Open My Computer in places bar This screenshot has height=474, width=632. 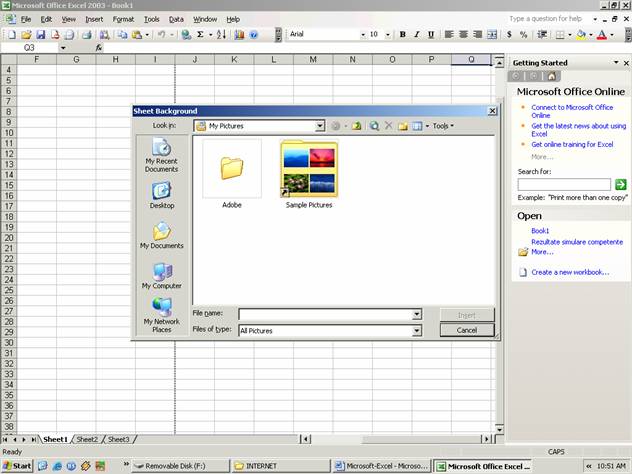click(162, 276)
